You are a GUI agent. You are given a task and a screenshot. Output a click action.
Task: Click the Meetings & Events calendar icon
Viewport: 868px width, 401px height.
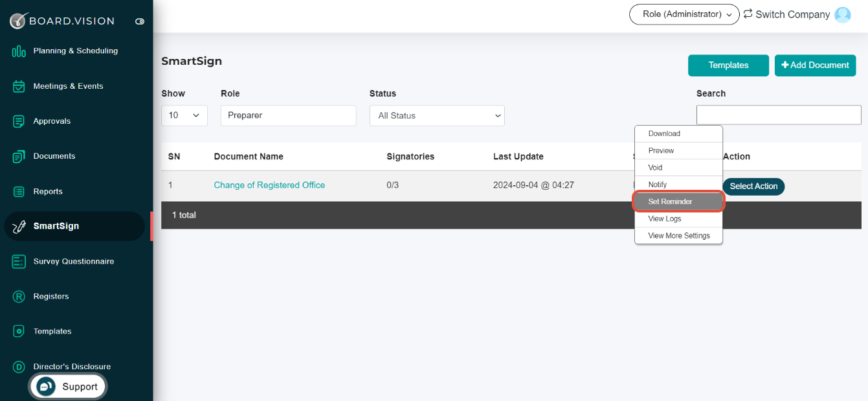pos(19,86)
